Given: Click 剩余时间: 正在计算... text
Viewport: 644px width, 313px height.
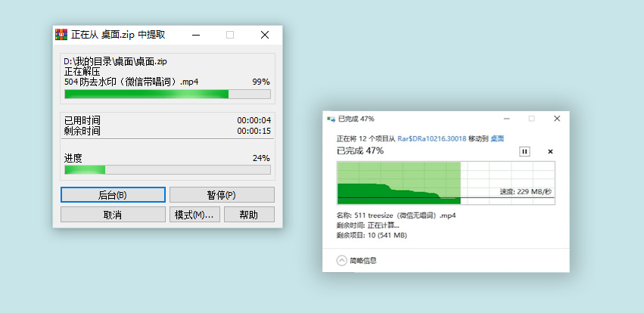Looking at the screenshot, I should (x=368, y=225).
